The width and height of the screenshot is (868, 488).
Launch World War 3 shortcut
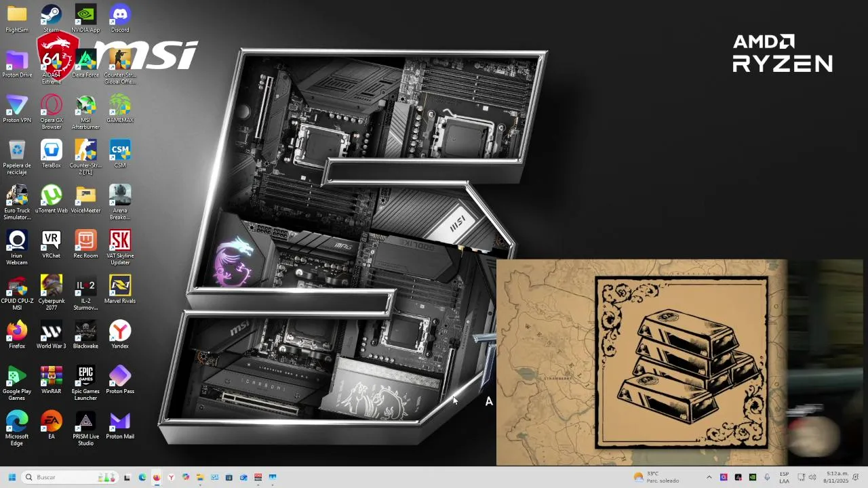tap(51, 335)
